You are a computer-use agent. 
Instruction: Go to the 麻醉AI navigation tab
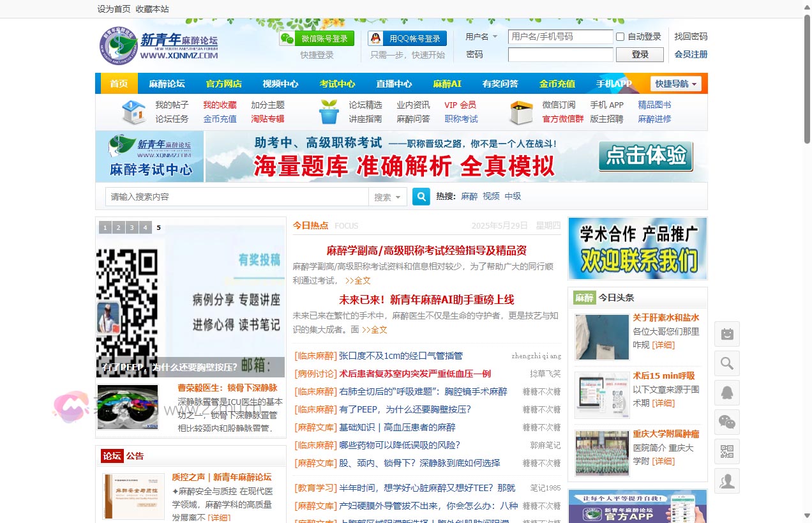(447, 84)
